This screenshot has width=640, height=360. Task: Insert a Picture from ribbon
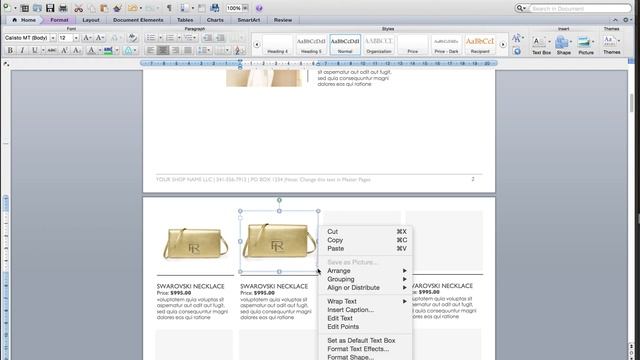[x=586, y=44]
